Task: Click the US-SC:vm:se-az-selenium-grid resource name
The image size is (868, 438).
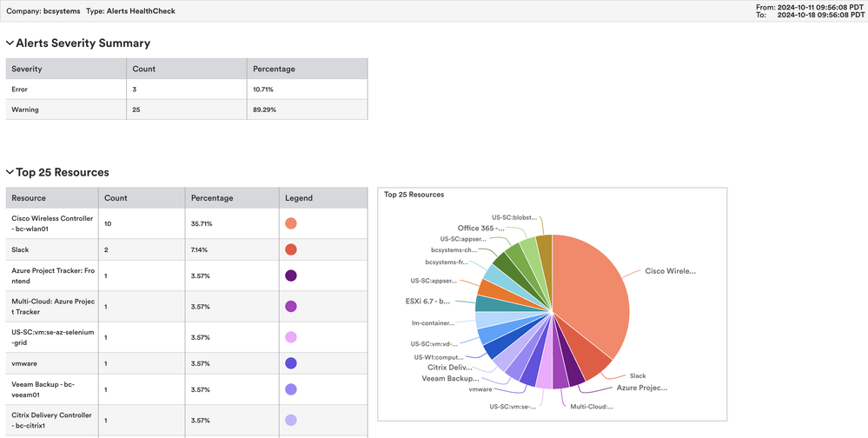Action: tap(53, 337)
